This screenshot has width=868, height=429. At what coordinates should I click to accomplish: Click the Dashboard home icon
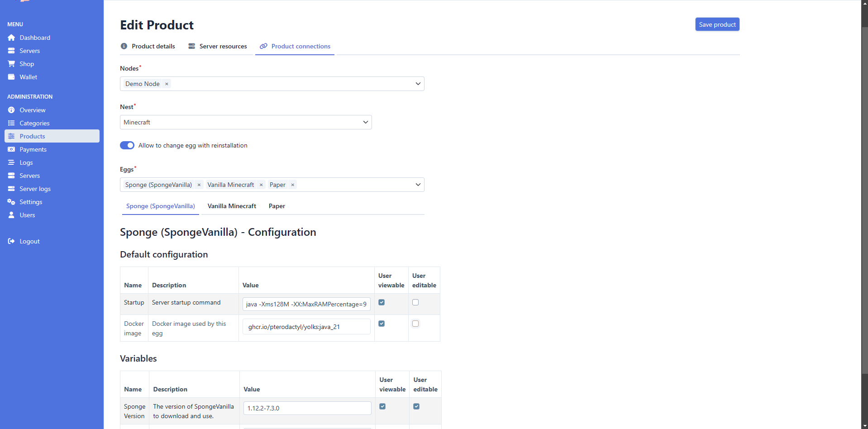(x=11, y=38)
